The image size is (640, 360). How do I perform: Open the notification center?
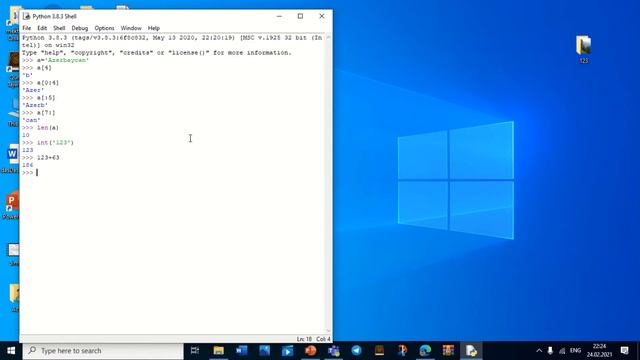624,351
